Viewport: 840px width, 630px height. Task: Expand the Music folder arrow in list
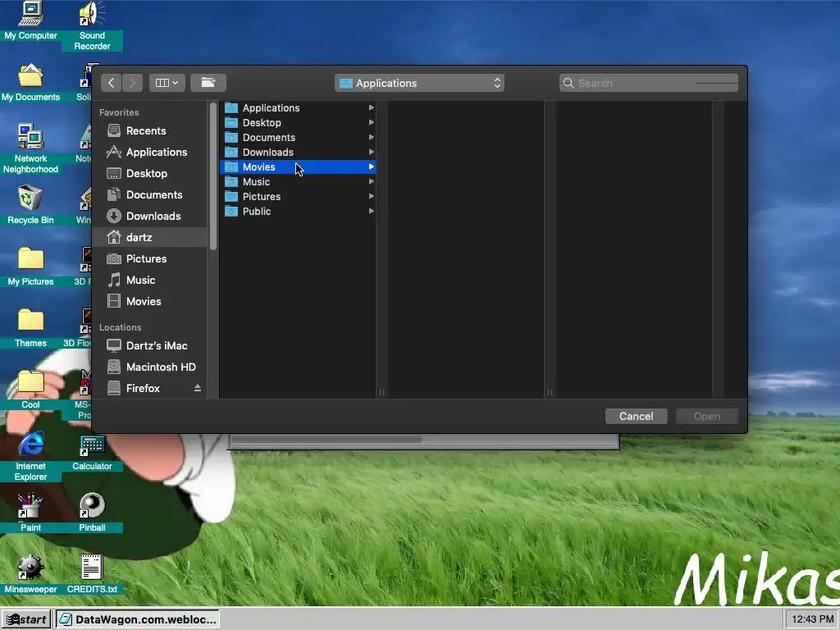(x=371, y=181)
